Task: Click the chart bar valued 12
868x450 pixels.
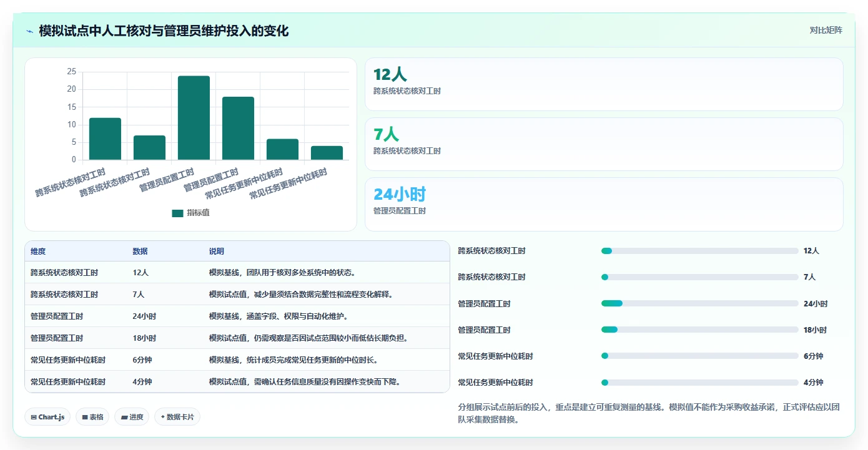Action: point(105,139)
